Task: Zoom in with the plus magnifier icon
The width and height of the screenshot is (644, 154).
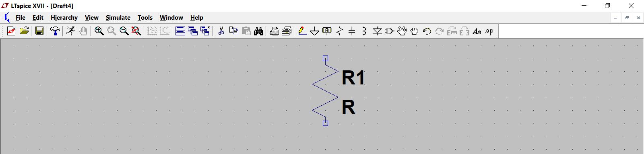Action: pos(99,31)
